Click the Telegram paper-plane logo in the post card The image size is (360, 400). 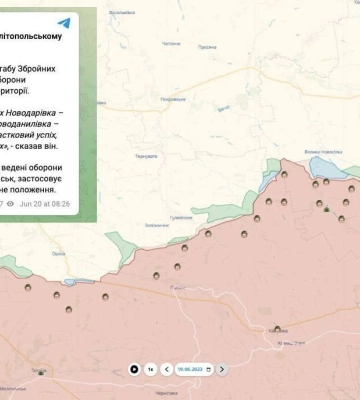pyautogui.click(x=64, y=23)
